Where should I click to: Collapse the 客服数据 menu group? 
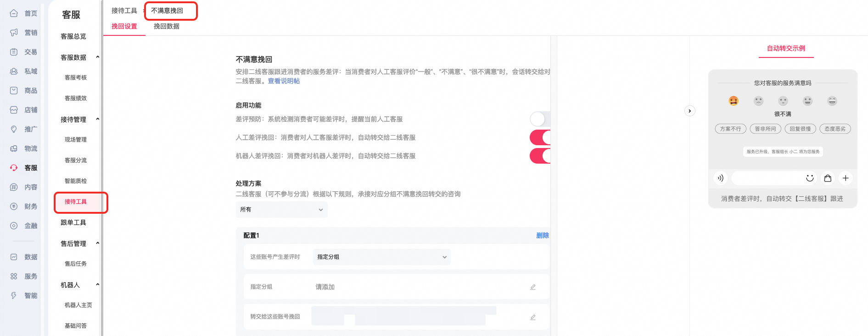tap(97, 57)
